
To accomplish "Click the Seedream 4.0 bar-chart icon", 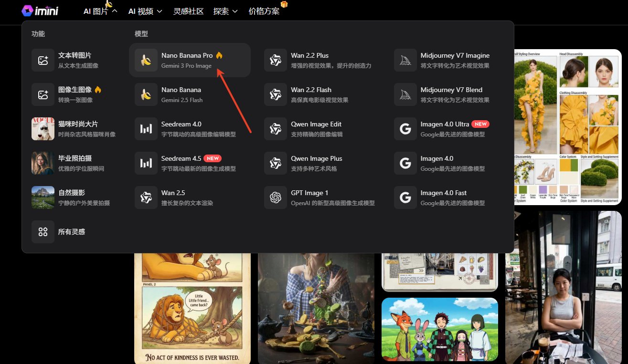I will 146,129.
